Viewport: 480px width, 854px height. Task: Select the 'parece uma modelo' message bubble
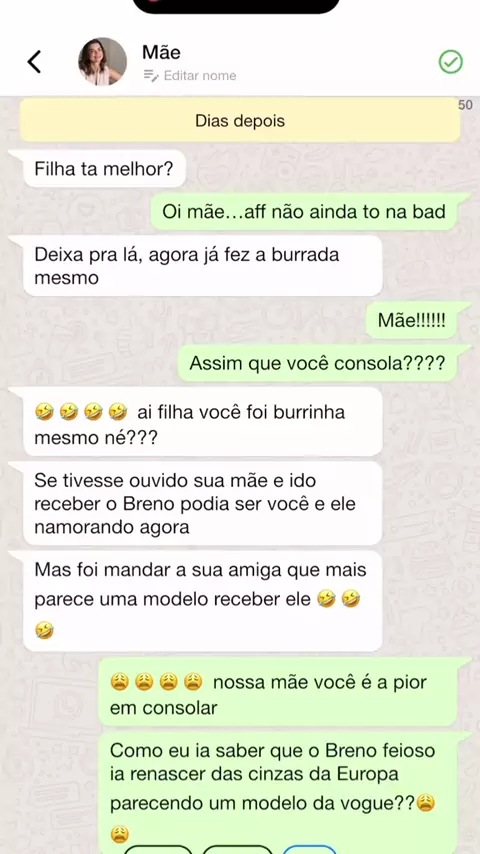point(202,601)
